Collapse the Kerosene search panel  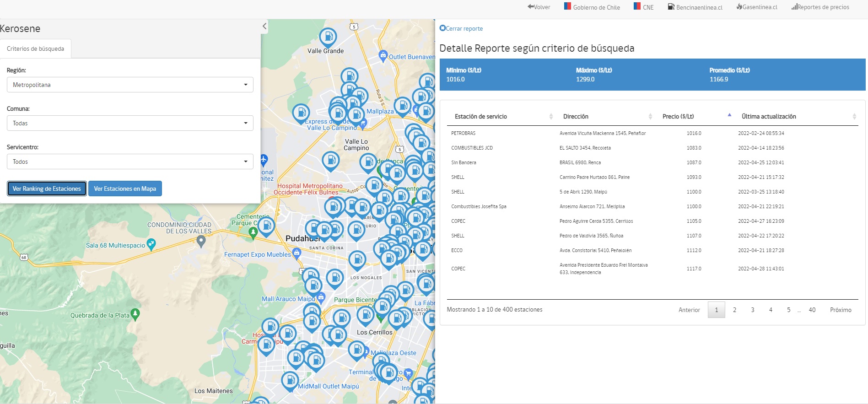point(264,27)
